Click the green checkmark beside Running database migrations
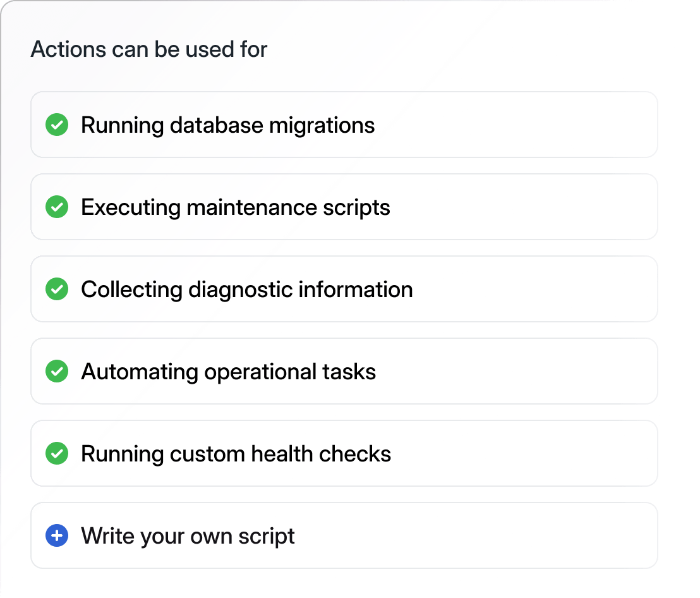This screenshot has width=700, height=598. (57, 125)
